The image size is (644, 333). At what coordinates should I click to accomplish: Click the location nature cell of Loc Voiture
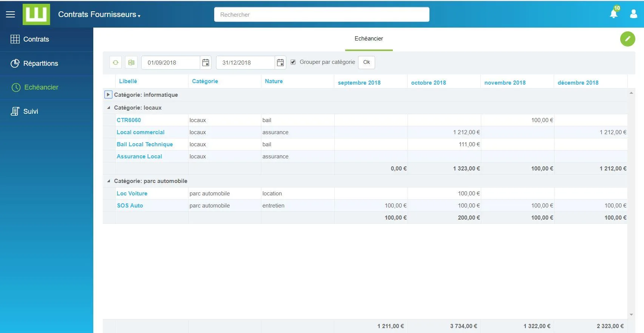[x=298, y=194]
